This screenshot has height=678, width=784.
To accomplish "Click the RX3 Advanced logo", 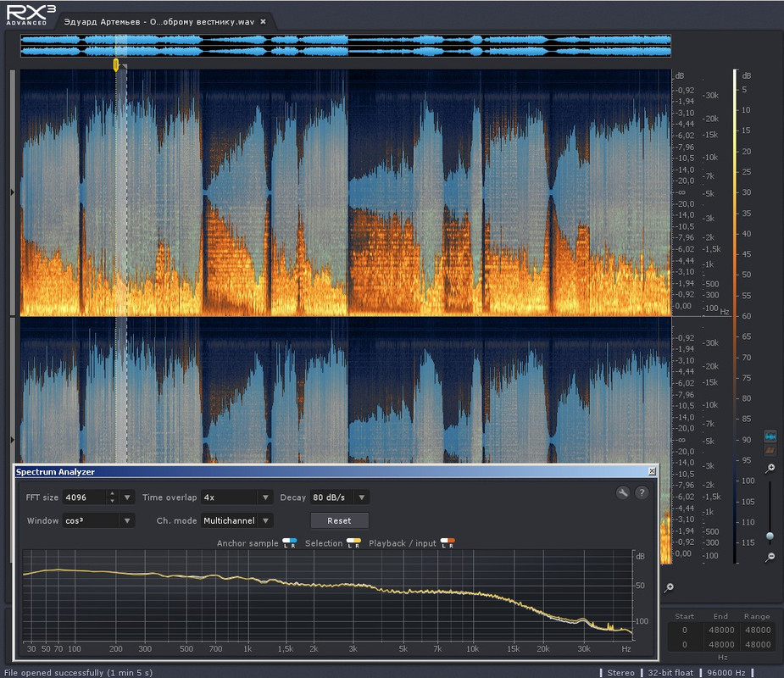I will coord(30,14).
